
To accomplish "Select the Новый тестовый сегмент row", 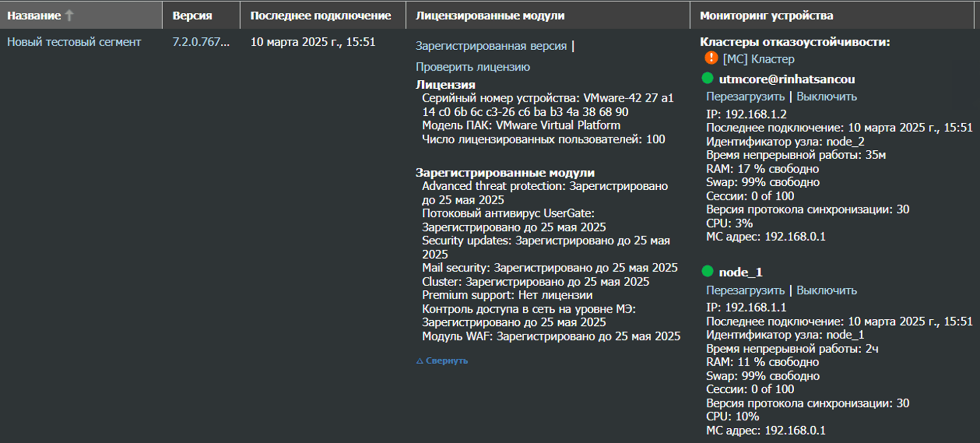I will pyautogui.click(x=75, y=42).
